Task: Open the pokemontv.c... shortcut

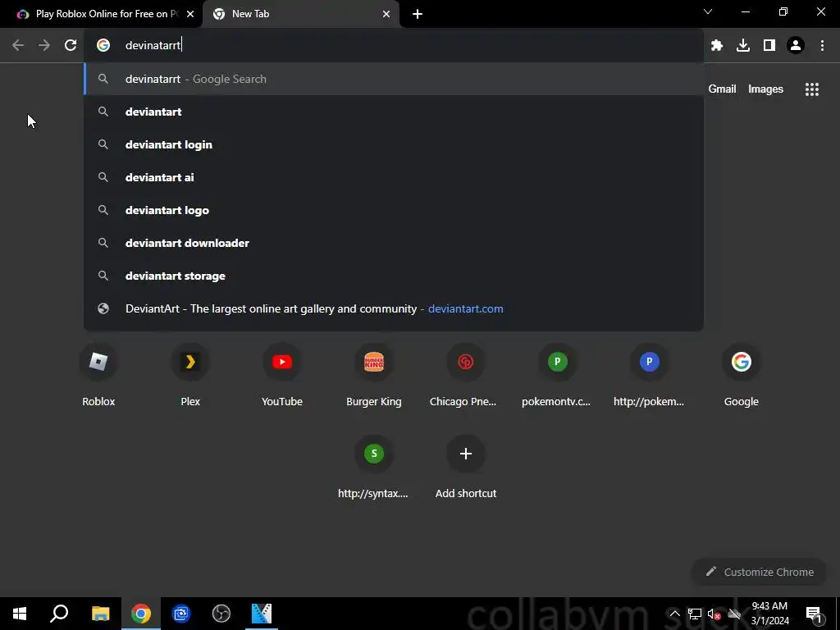Action: coord(557,376)
